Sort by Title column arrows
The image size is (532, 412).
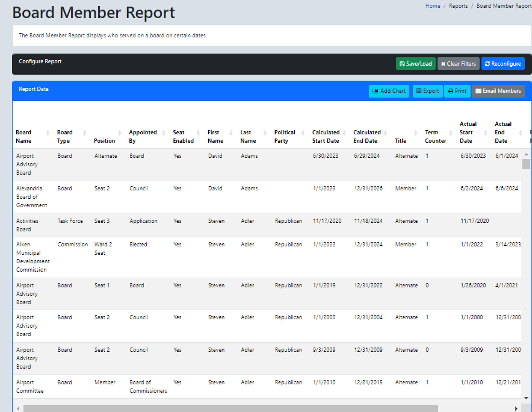coord(416,133)
